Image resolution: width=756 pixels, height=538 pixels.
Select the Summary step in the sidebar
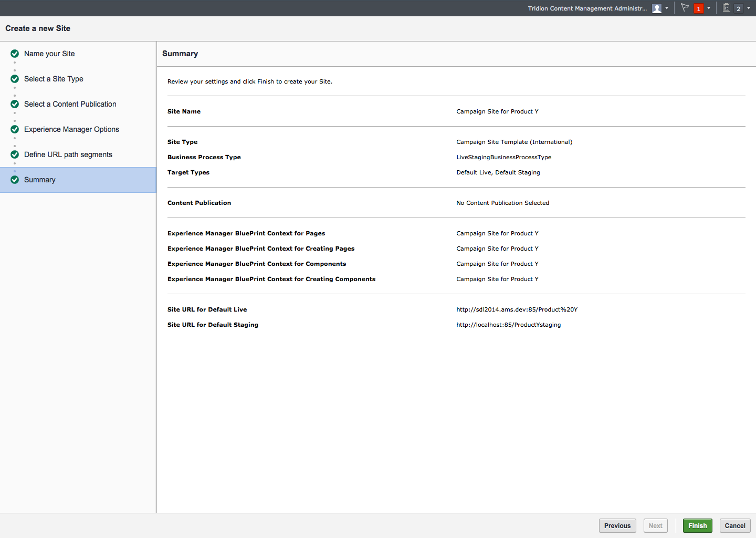40,180
